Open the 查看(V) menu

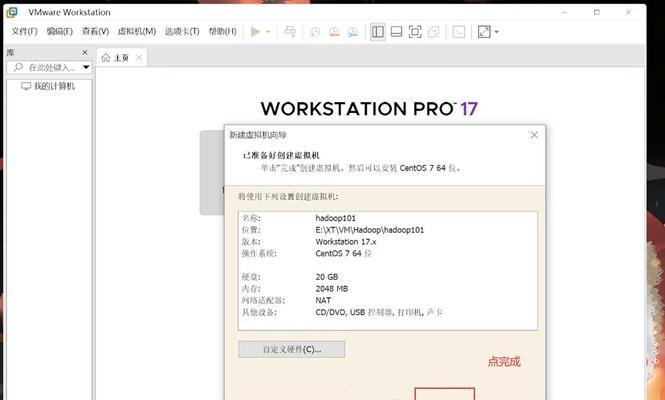click(x=95, y=31)
